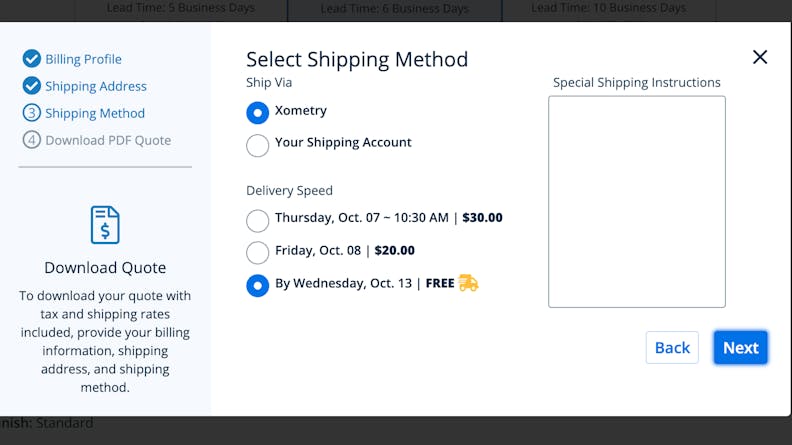Click the step 4 circle icon

point(31,140)
